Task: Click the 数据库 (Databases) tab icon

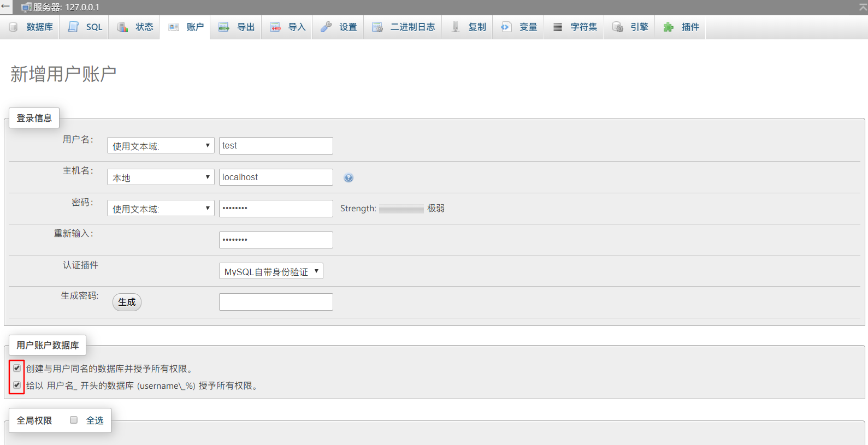Action: click(x=14, y=27)
